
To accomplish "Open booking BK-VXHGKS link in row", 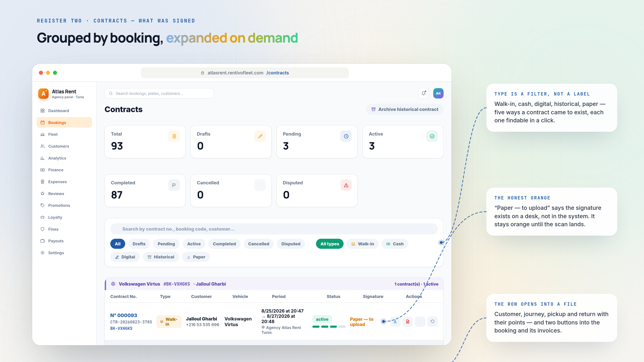I will click(x=121, y=328).
